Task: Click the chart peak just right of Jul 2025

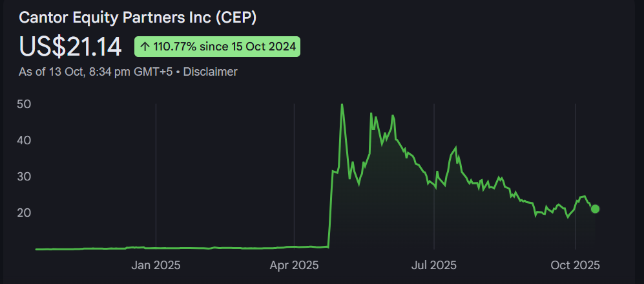Action: 456,148
